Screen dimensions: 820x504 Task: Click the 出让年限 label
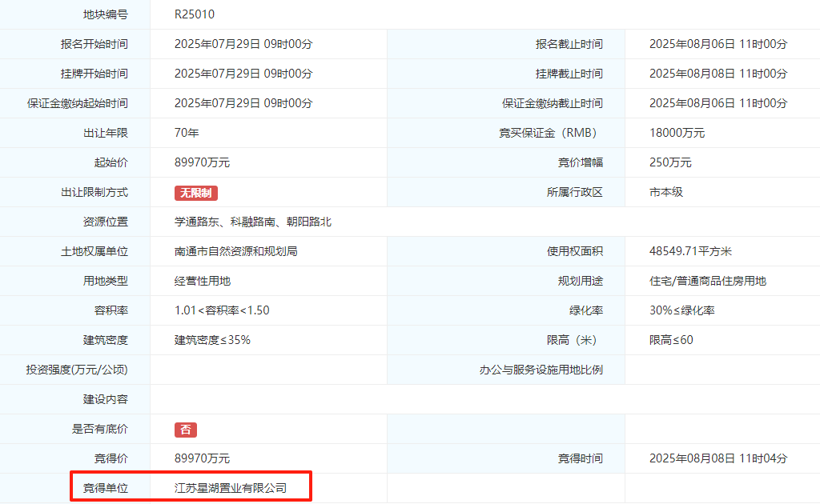pos(105,133)
